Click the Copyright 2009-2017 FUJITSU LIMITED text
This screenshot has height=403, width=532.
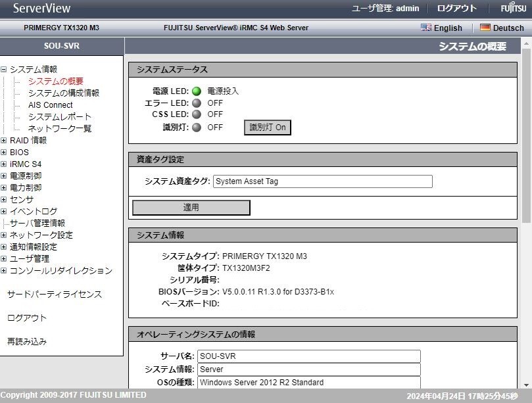tap(73, 395)
